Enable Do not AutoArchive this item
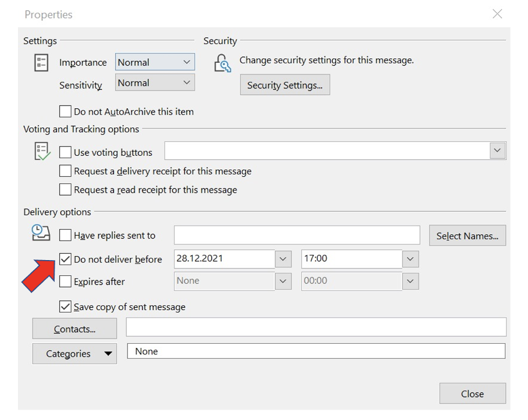 coord(65,111)
